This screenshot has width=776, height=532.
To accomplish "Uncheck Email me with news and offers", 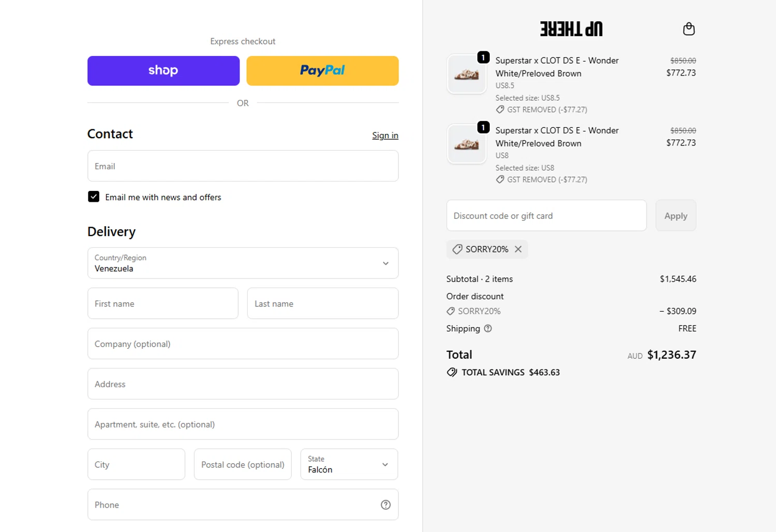I will click(x=94, y=197).
